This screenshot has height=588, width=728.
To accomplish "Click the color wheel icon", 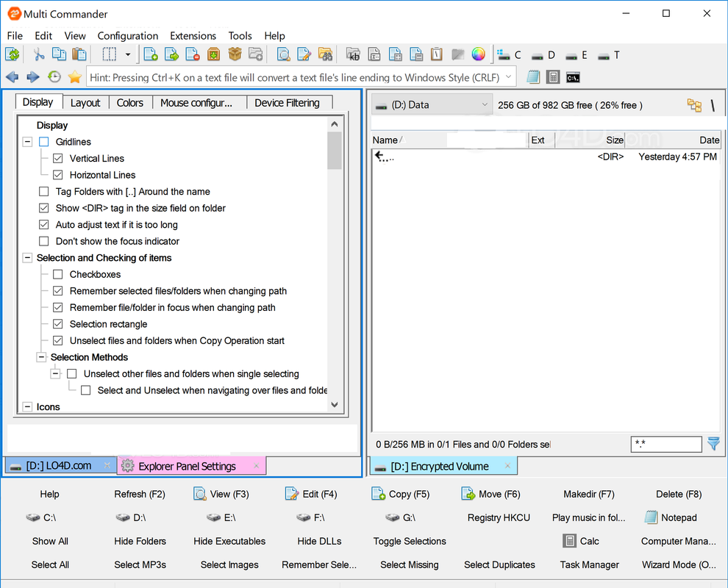I will click(x=478, y=55).
